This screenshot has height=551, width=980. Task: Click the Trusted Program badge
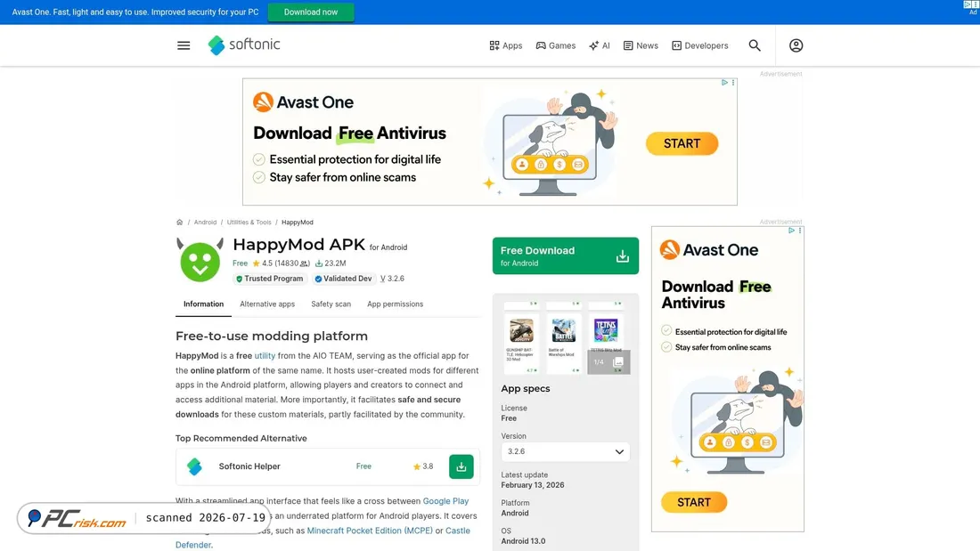pyautogui.click(x=269, y=279)
